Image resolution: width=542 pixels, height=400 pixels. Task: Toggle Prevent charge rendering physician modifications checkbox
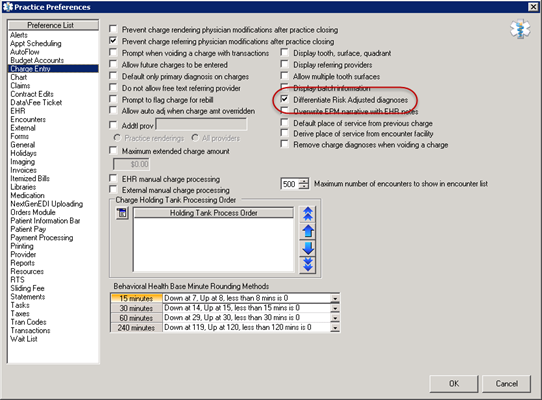[x=113, y=29]
